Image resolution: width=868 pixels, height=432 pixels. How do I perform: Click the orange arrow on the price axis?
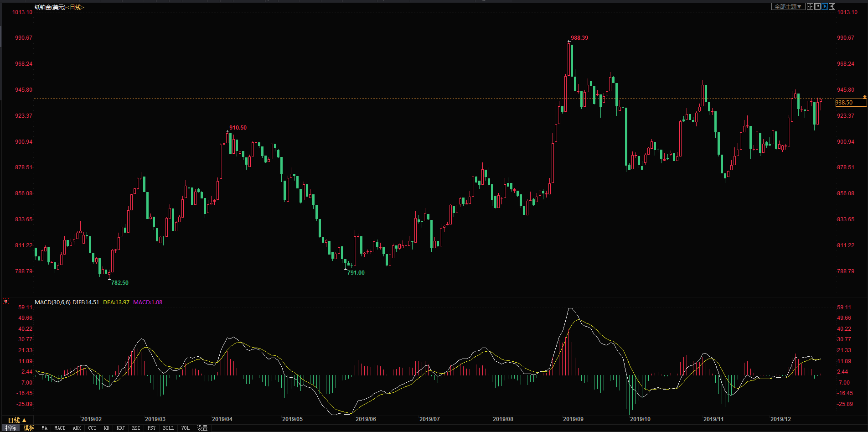coord(865,97)
